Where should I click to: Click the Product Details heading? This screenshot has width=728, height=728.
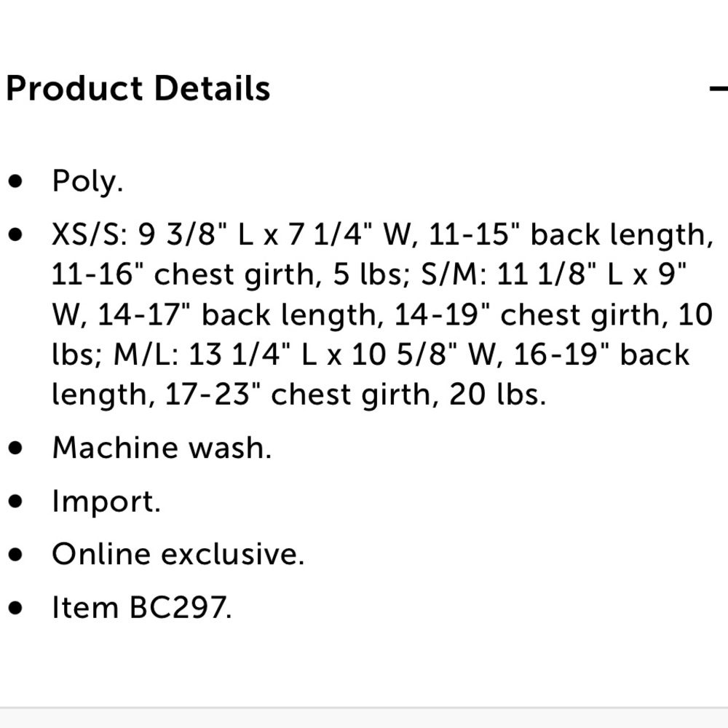tap(138, 89)
